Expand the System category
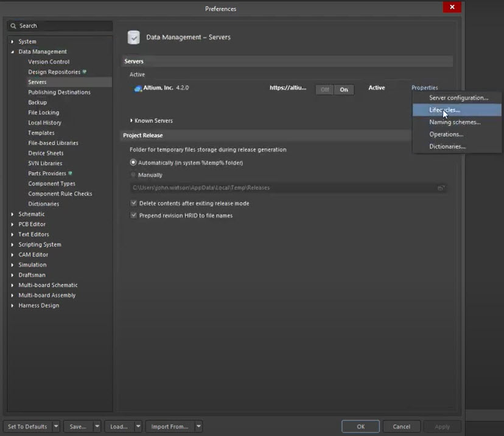The height and width of the screenshot is (436, 504). click(14, 41)
